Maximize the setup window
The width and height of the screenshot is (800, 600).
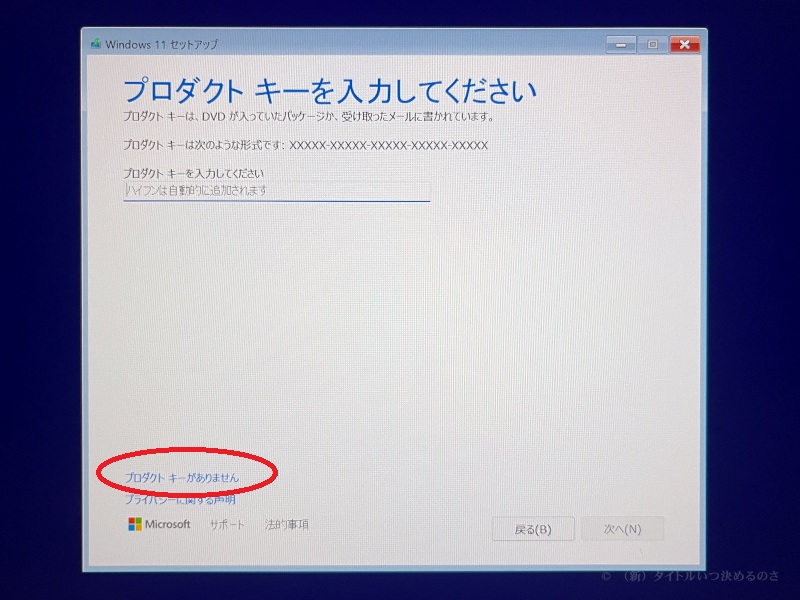[x=653, y=44]
